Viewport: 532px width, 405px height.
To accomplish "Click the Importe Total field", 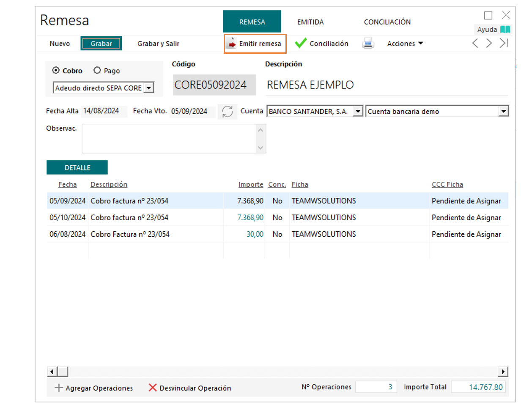I will click(478, 387).
